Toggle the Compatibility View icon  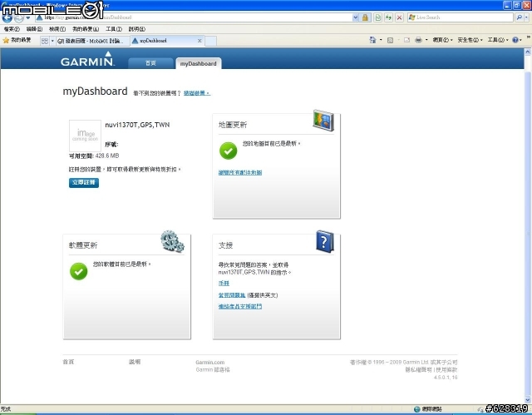377,17
